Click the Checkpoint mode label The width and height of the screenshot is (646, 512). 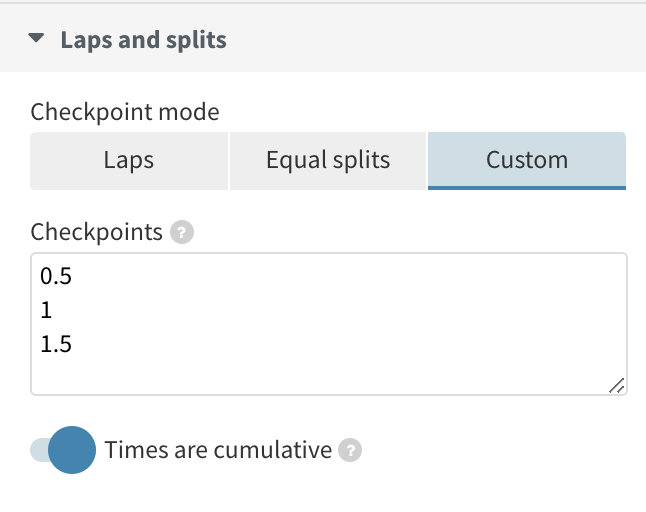click(x=125, y=112)
